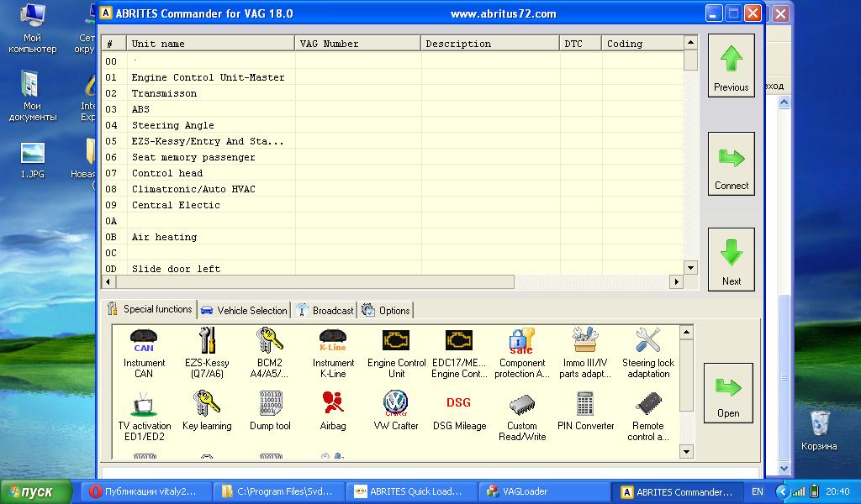This screenshot has height=504, width=861.
Task: Open the Key learning function
Action: pos(207,412)
